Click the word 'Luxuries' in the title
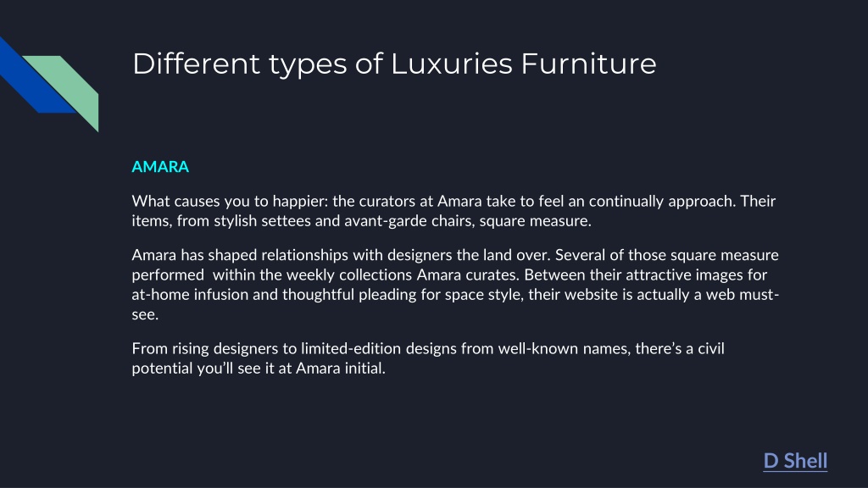Viewport: 868px width, 488px height. tap(451, 64)
